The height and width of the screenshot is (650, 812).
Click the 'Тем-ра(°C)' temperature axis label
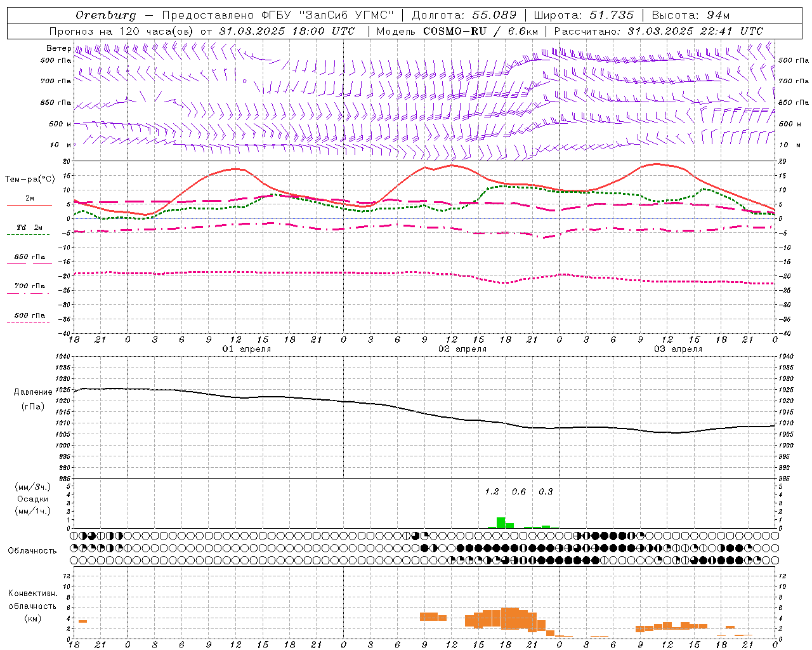click(30, 180)
